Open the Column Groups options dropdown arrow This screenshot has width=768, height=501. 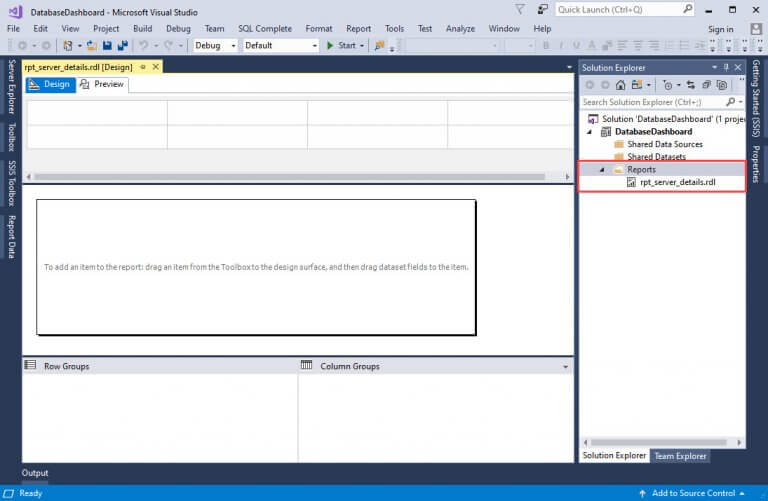(565, 367)
